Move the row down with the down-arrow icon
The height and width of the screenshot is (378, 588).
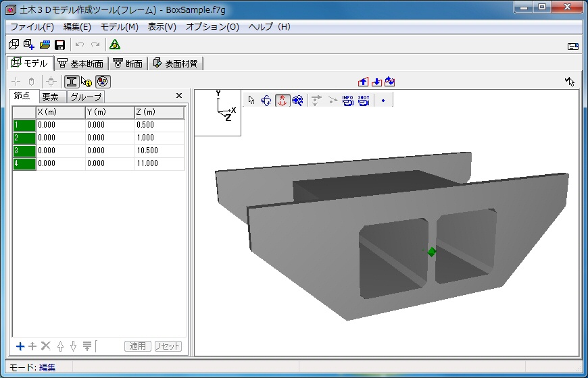74,346
